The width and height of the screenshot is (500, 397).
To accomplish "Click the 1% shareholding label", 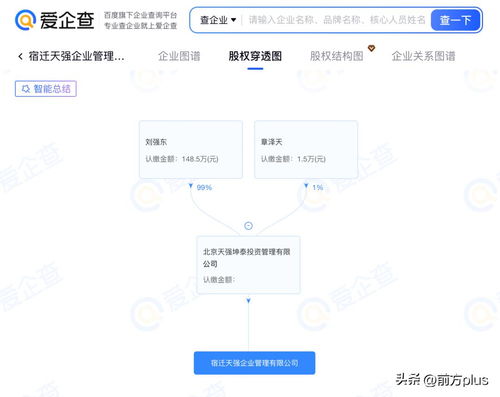I will point(318,187).
